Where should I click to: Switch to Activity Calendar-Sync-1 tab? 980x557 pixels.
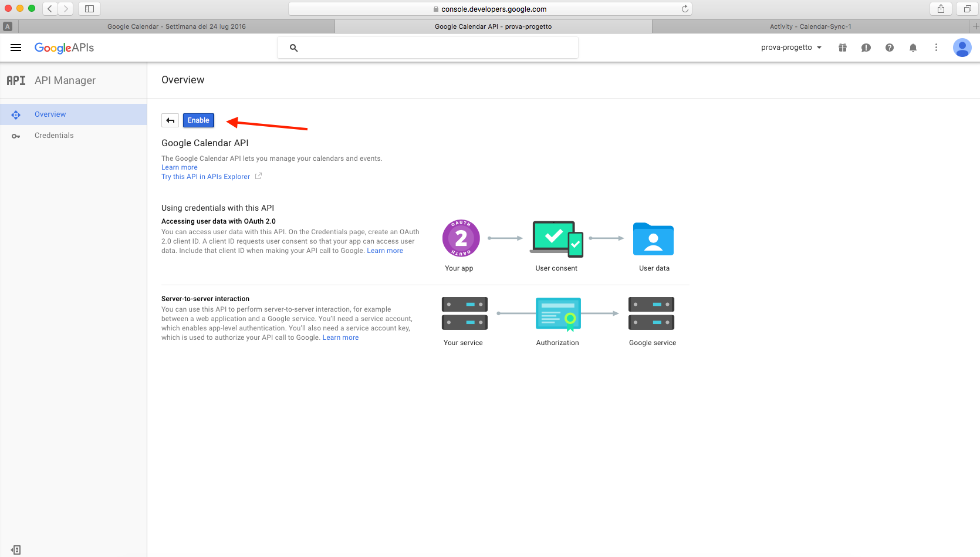tap(810, 26)
